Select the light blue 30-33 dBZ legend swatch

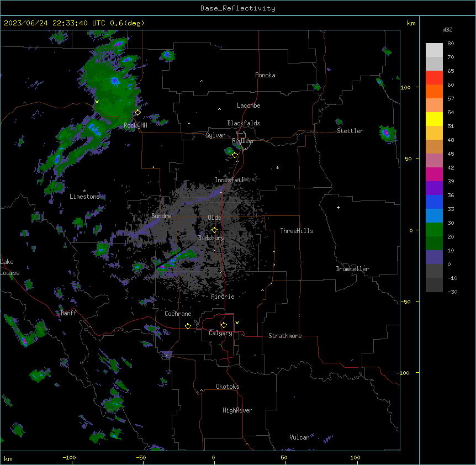tap(434, 216)
